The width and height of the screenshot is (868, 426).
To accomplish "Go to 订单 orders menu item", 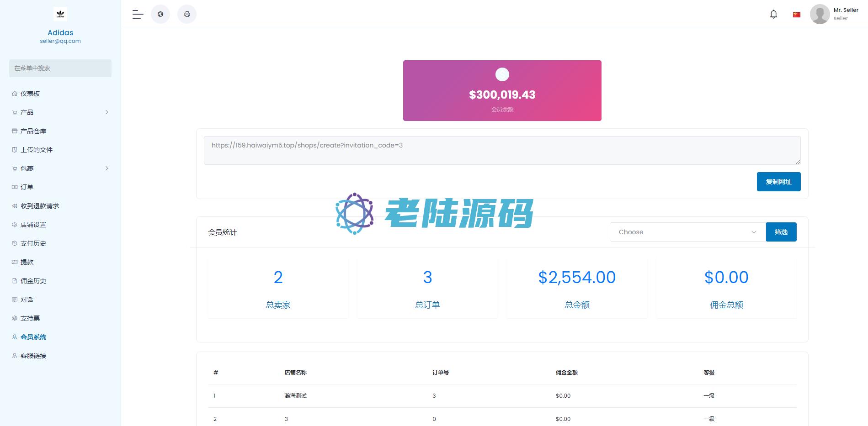I will pyautogui.click(x=27, y=187).
